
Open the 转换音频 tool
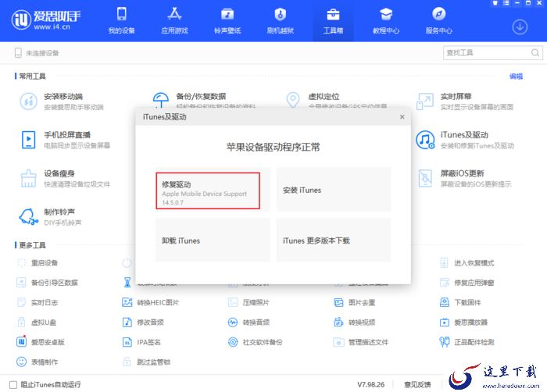[248, 323]
